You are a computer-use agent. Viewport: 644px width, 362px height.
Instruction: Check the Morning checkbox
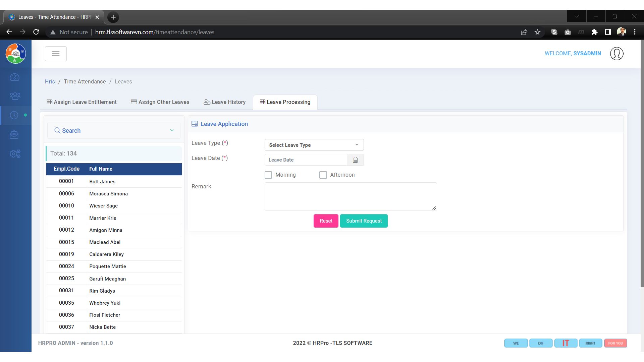pyautogui.click(x=268, y=175)
